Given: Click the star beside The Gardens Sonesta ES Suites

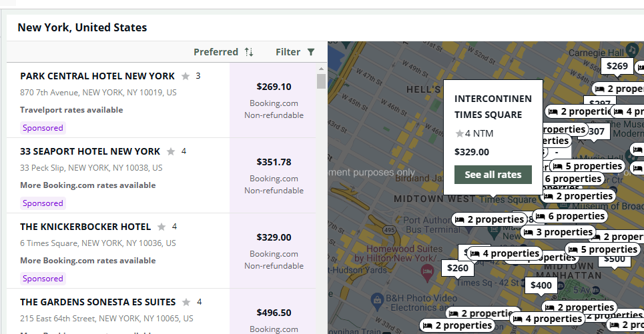Looking at the screenshot, I should point(186,302).
